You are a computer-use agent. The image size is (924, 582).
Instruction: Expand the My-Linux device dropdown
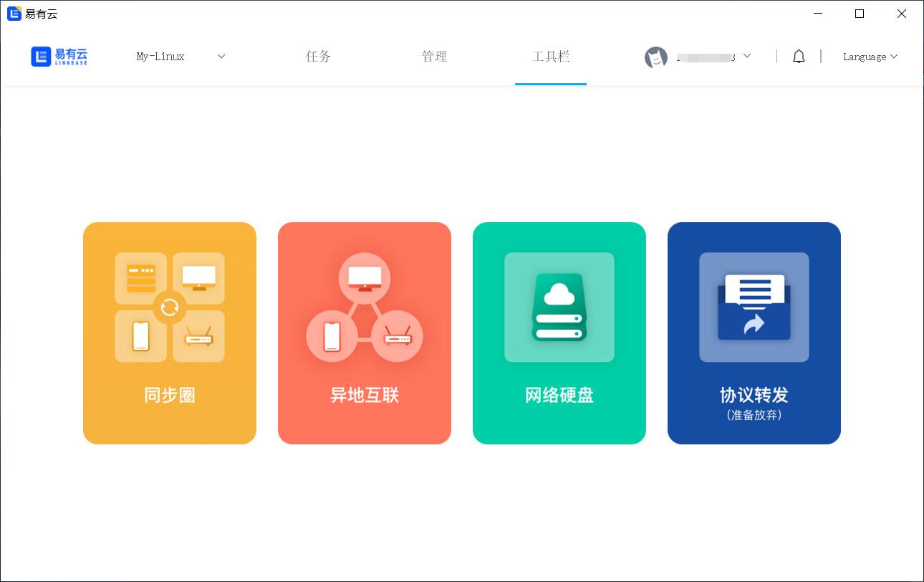coord(181,57)
